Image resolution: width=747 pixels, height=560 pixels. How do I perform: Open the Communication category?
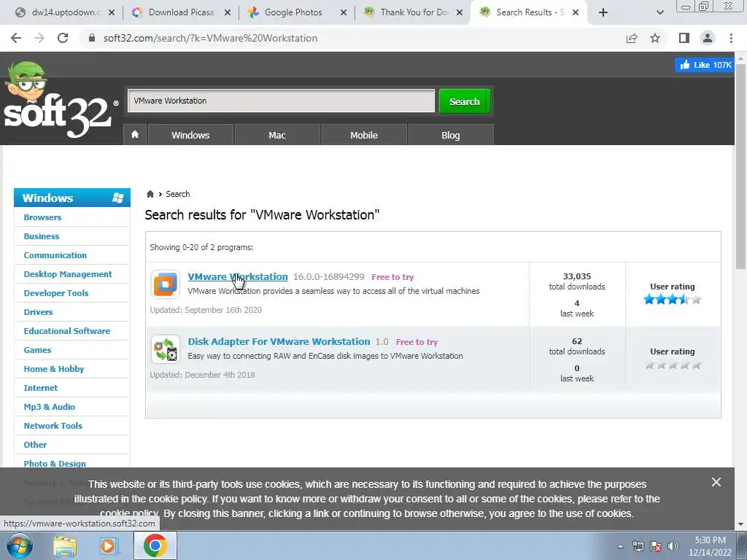(55, 255)
